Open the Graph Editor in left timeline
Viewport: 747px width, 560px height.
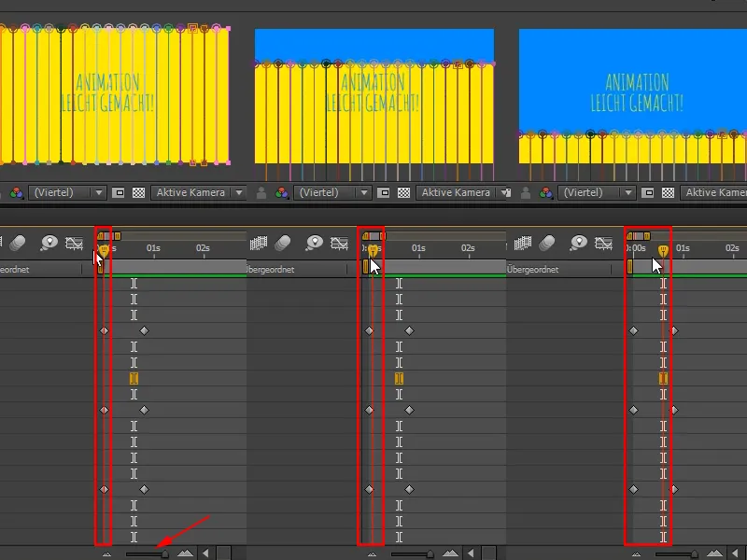pyautogui.click(x=75, y=244)
